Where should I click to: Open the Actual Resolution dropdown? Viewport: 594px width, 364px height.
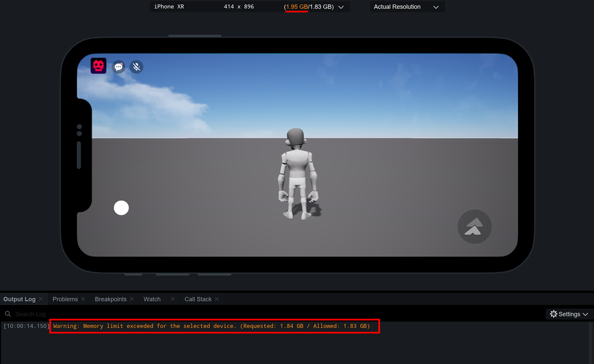407,7
